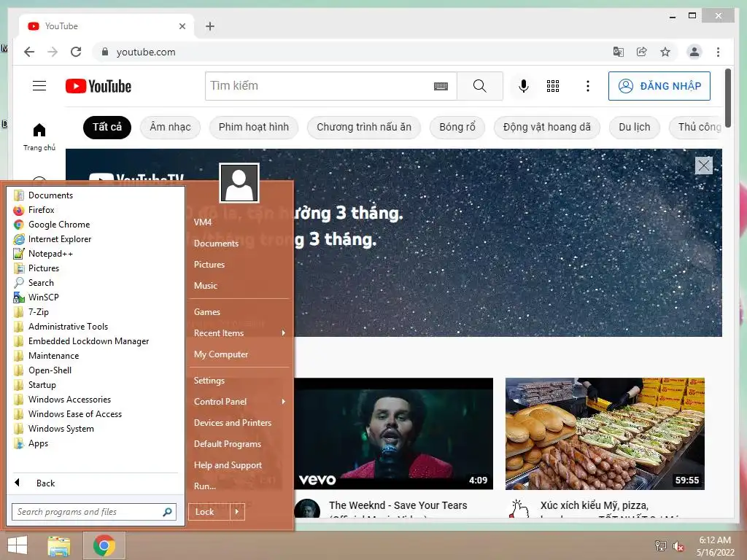Screen dimensions: 747x560
Task: Open the on-screen keyboard icon in search box
Action: tap(441, 86)
